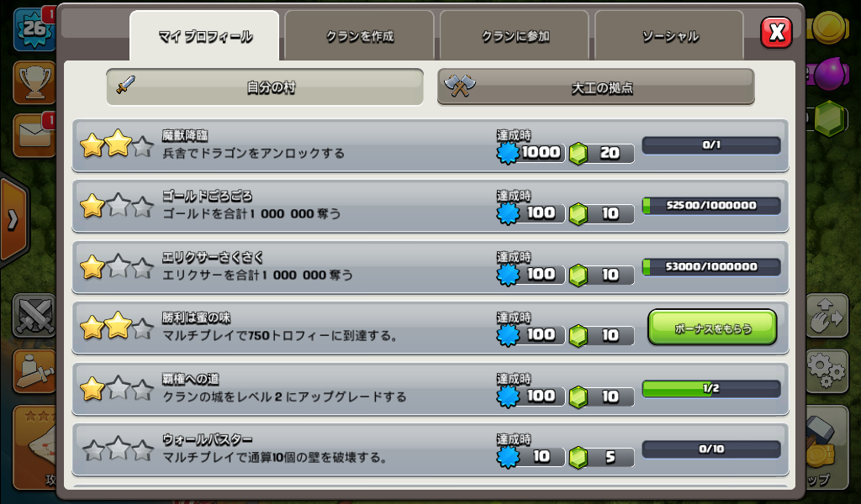Switch to クランを作成 tab

point(360,36)
